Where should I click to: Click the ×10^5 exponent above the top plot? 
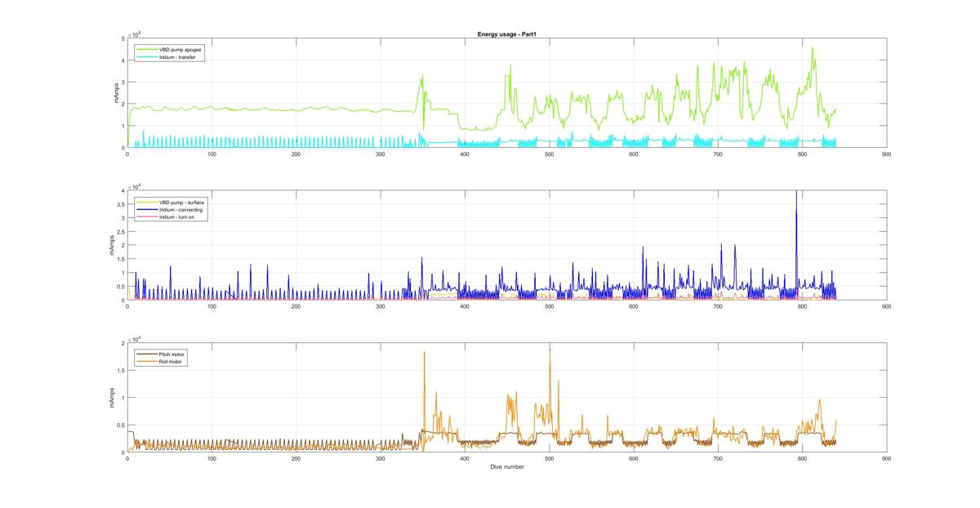133,33
